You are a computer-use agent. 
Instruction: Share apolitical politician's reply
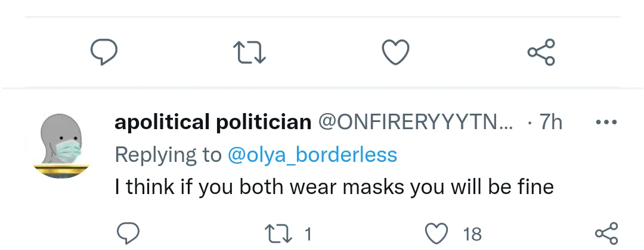606,233
